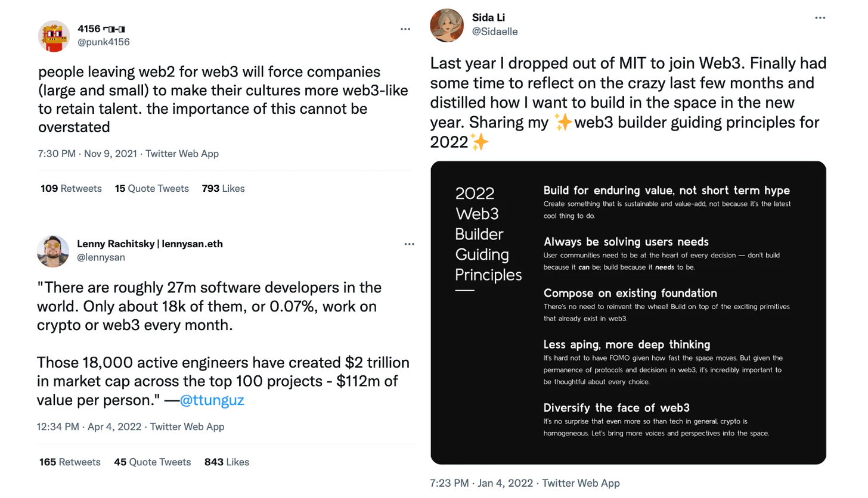Open the Web3 Builder Guiding Principles image
This screenshot has width=868, height=498.
628,313
